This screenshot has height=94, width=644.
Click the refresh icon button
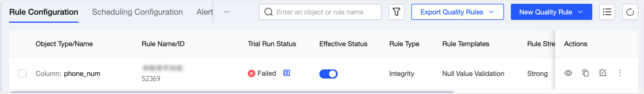coord(630,12)
